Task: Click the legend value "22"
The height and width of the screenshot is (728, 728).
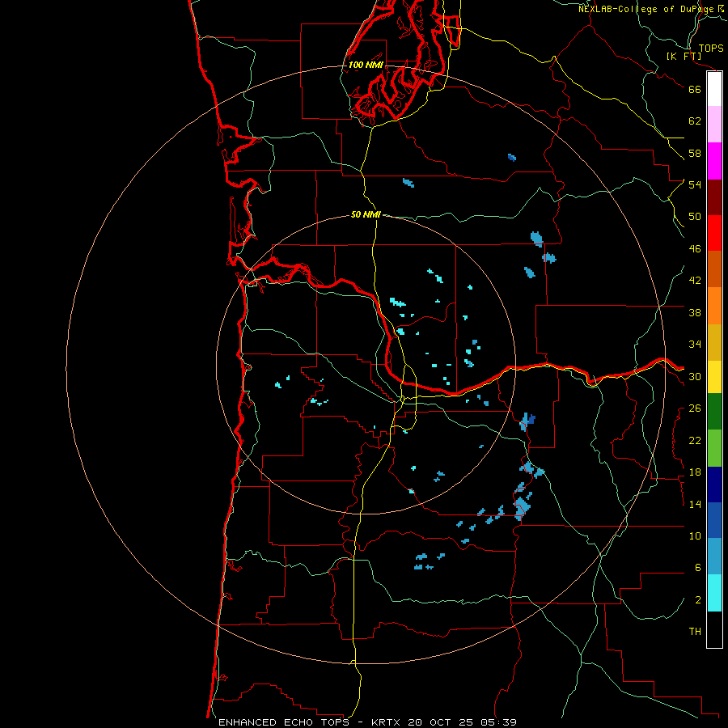Action: tap(695, 440)
